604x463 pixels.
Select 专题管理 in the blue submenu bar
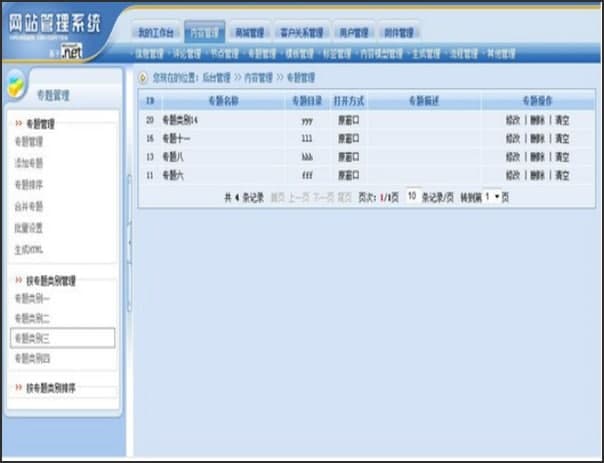point(262,54)
